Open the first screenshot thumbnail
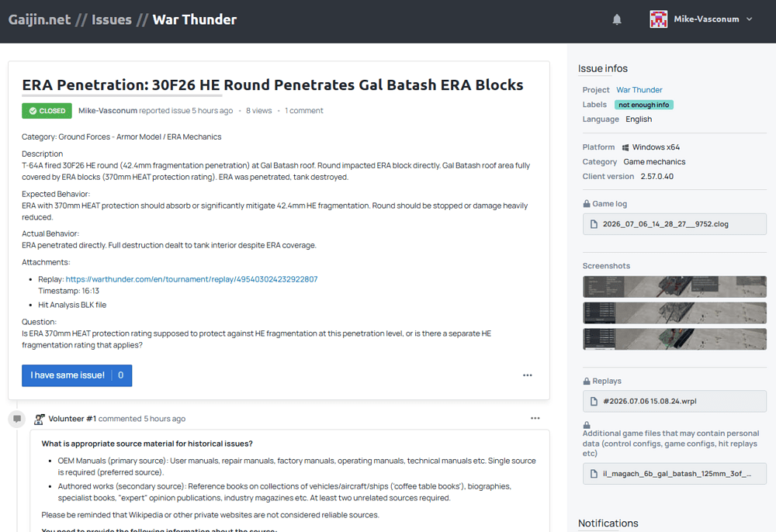 tap(674, 287)
